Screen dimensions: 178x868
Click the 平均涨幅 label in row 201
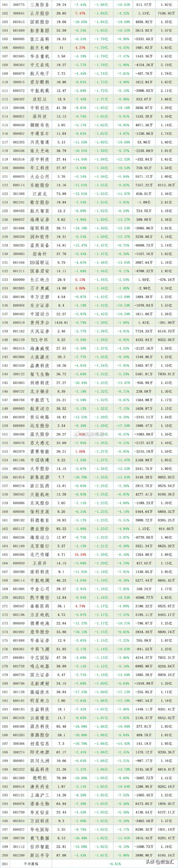point(30,864)
